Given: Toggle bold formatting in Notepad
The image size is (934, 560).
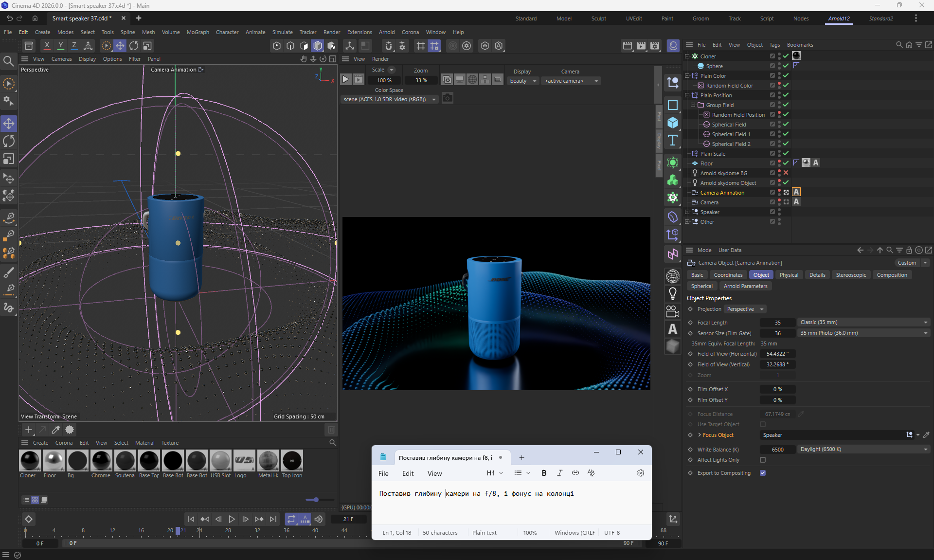Looking at the screenshot, I should pyautogui.click(x=544, y=473).
